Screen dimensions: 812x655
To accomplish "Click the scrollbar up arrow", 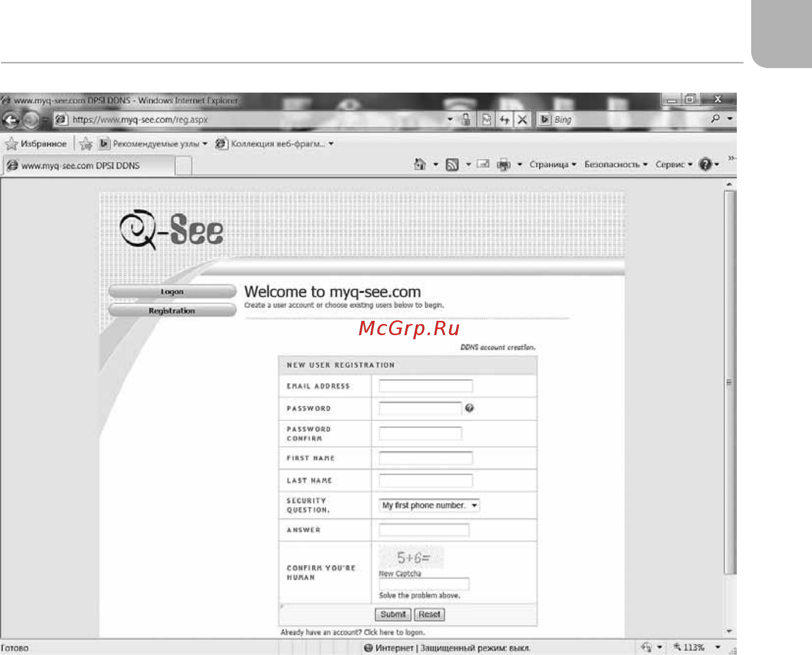I will 730,184.
